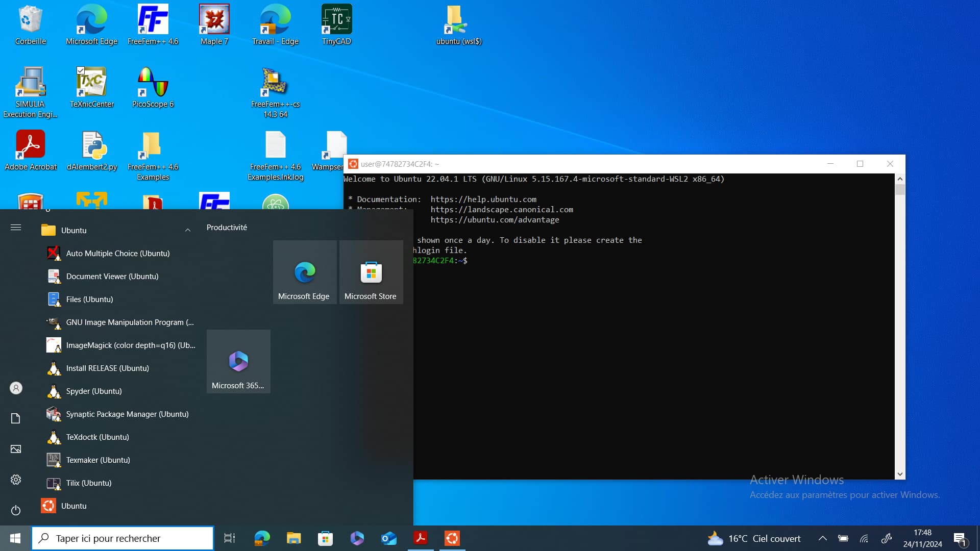
Task: Open Microsoft 365 Copilot taskbar icon
Action: 357,538
